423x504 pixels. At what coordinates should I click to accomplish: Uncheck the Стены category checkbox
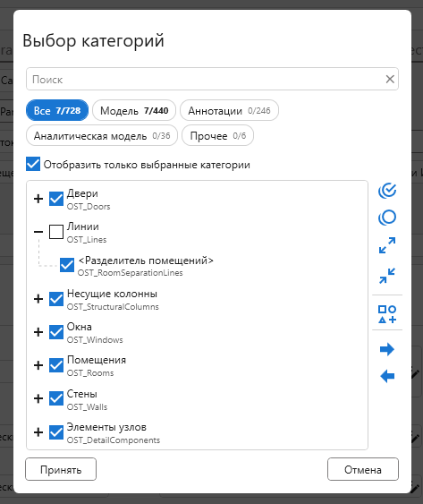pos(56,398)
